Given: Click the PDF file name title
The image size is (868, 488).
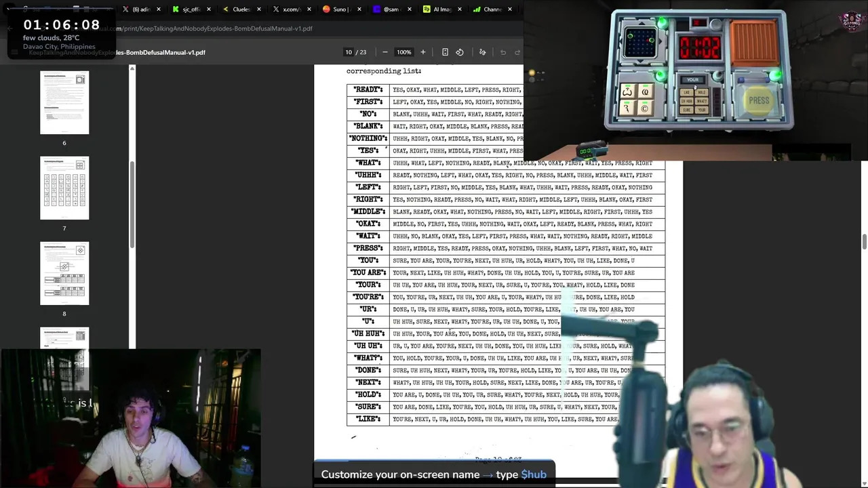Looking at the screenshot, I should 117,52.
